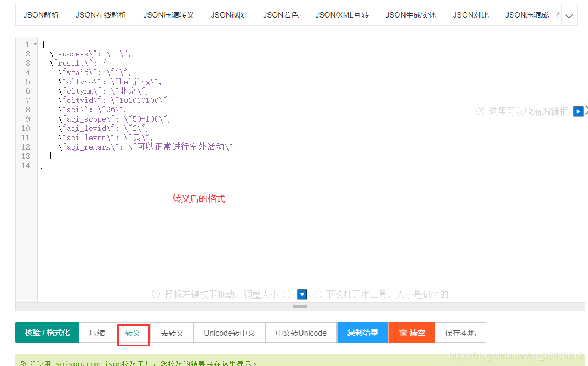Click the blue collapse-editor arrow icon

(578, 111)
